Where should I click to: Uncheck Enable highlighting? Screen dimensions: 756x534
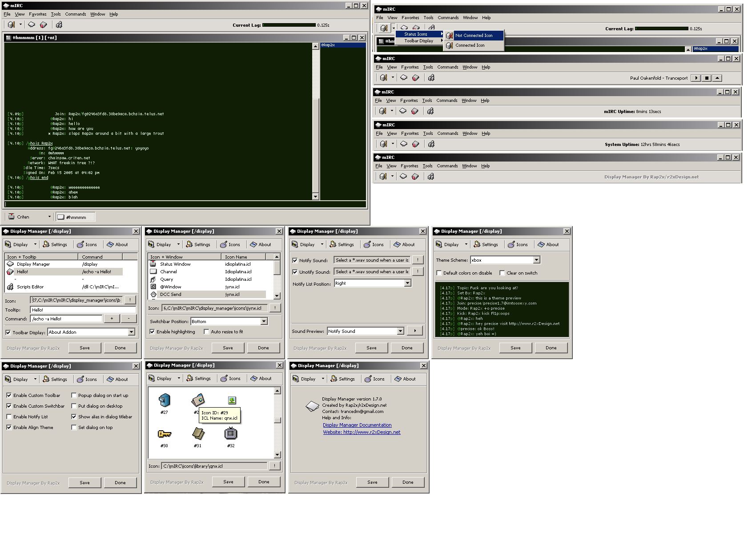(x=152, y=332)
